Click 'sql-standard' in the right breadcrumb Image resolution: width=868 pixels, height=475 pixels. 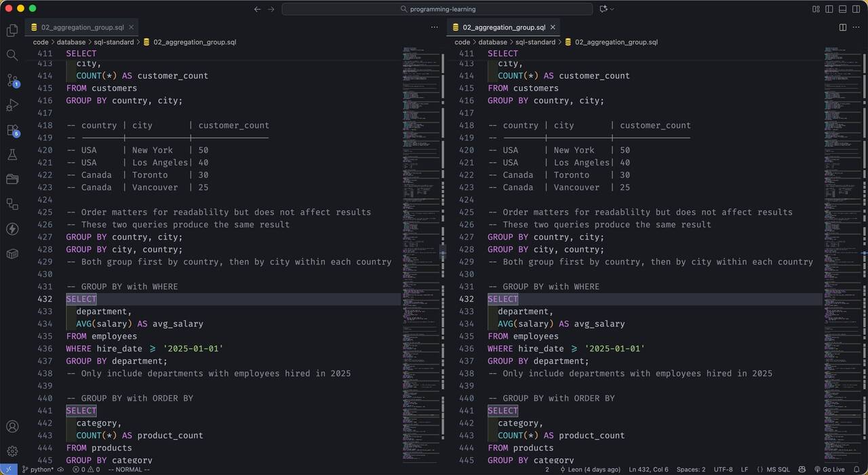[x=535, y=42]
